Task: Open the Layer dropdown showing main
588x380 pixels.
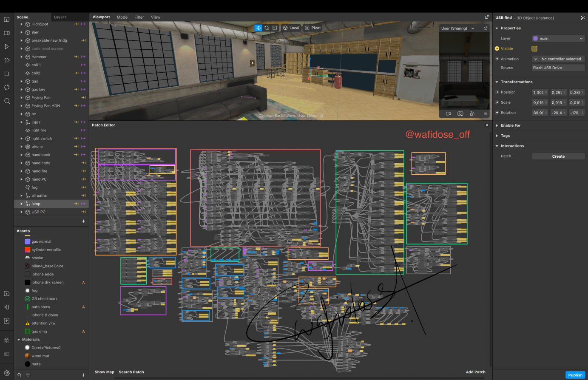Action: [558, 39]
